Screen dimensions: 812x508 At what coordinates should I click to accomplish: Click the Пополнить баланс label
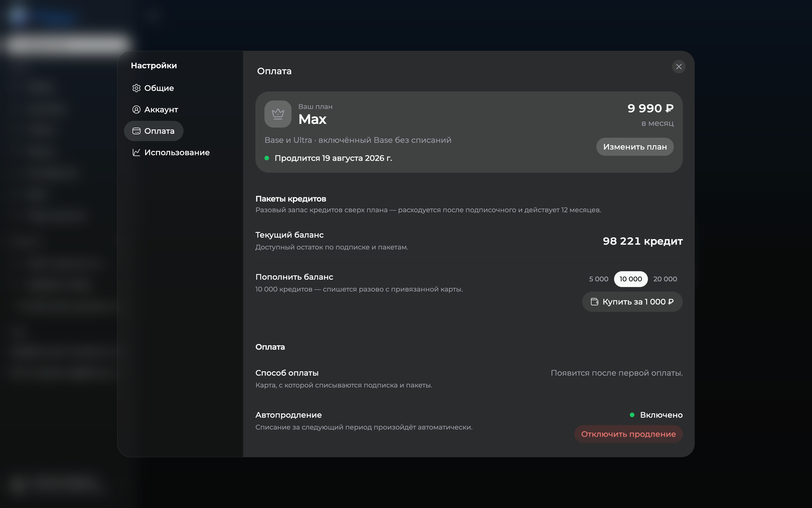(294, 277)
